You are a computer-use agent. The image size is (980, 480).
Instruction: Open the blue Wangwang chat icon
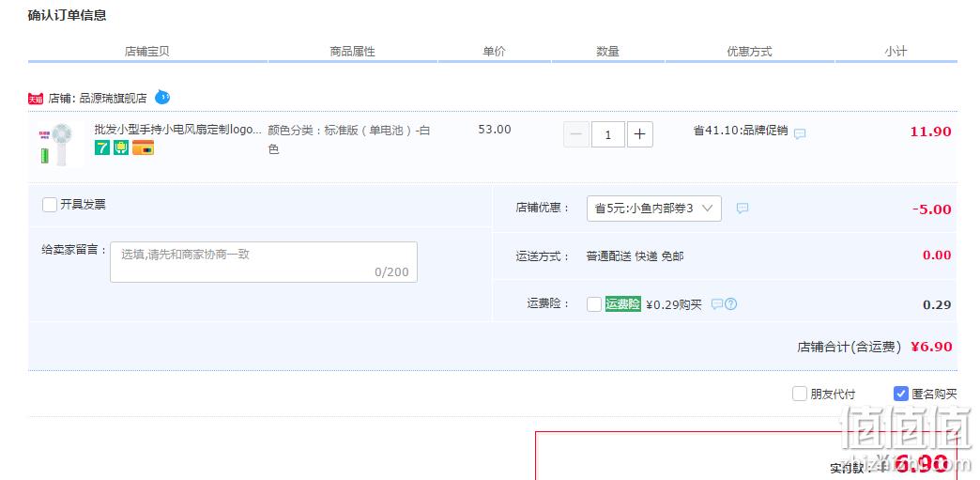(x=162, y=98)
